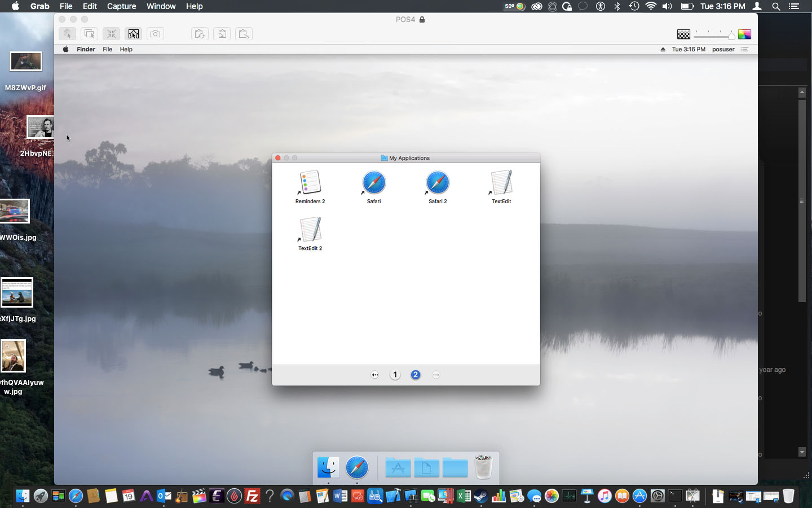Open the Documents folder in remote dock
The width and height of the screenshot is (812, 508).
click(x=427, y=467)
